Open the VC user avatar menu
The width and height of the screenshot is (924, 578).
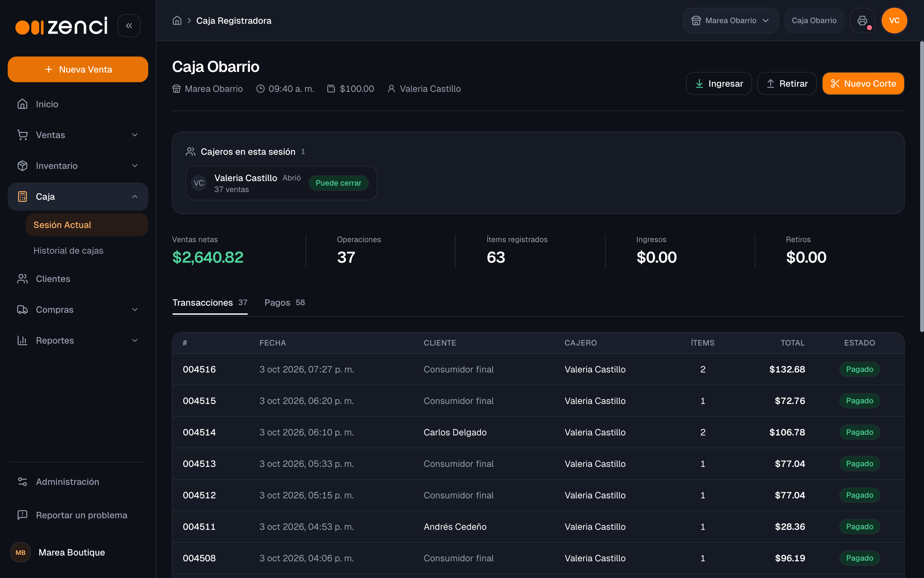[894, 20]
